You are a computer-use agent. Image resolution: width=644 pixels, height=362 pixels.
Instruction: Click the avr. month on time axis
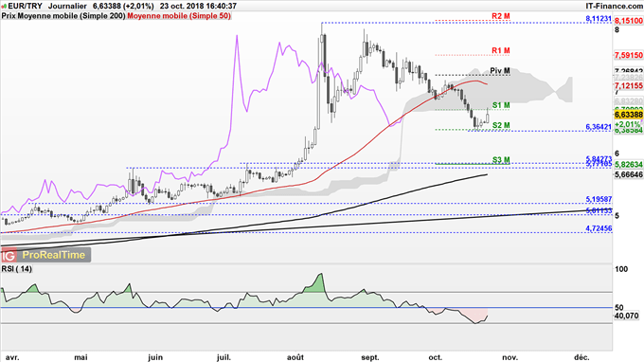tap(11, 357)
